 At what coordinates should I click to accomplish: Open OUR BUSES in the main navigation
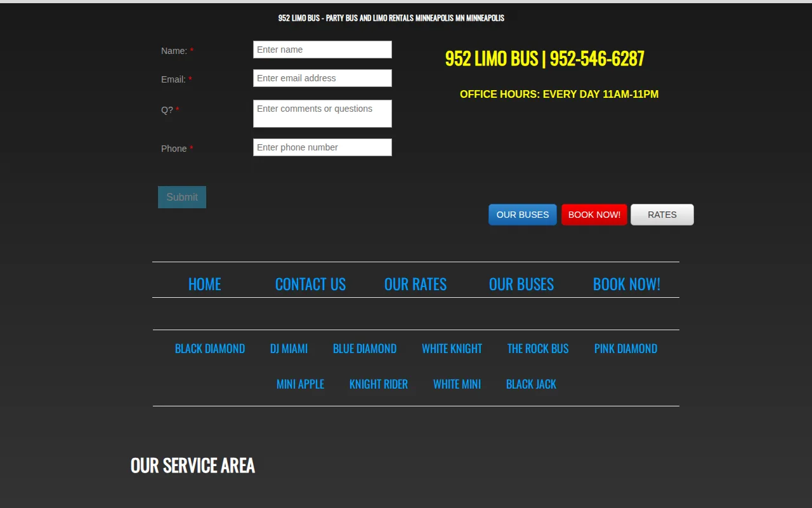[521, 284]
